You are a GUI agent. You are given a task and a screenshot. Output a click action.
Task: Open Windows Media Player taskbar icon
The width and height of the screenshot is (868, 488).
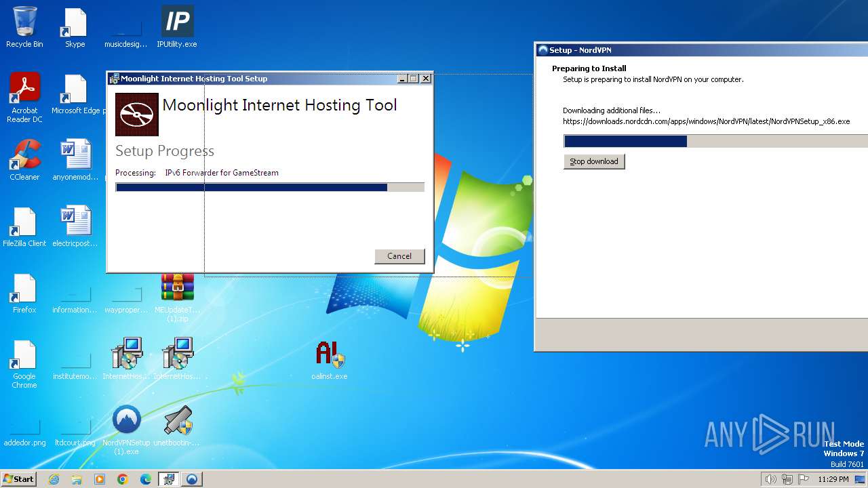(x=100, y=479)
